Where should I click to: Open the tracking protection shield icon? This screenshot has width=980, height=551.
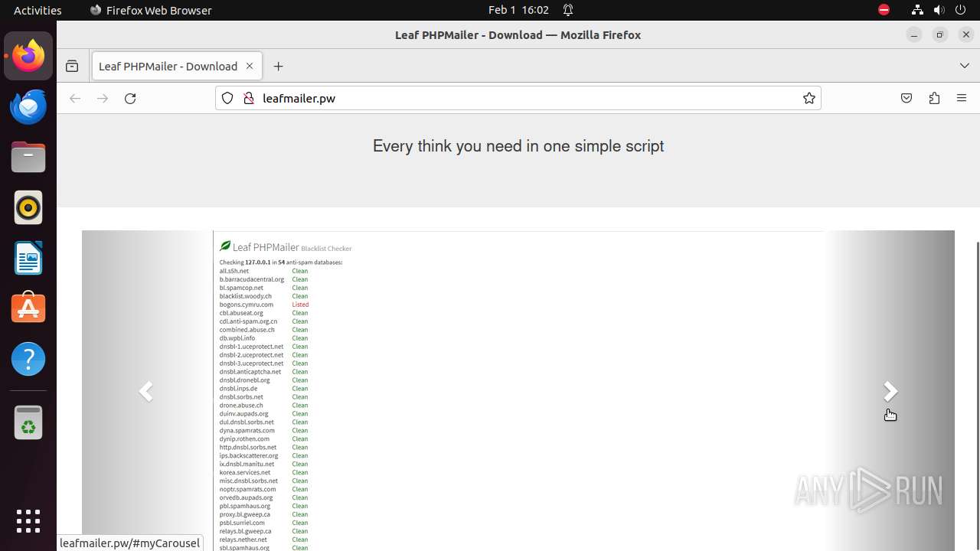[x=227, y=98]
